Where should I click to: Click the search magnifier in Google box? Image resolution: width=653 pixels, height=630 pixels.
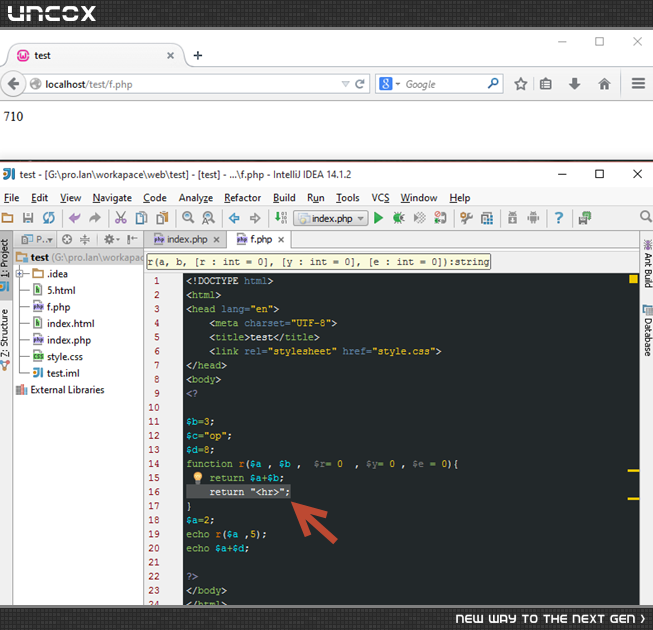493,84
